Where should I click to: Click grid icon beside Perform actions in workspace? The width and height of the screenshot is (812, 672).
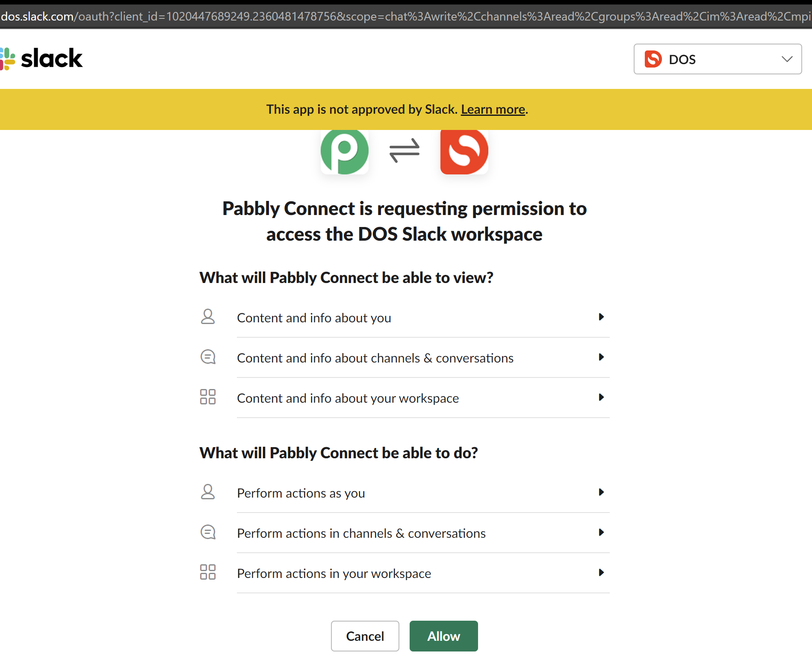[x=208, y=572]
